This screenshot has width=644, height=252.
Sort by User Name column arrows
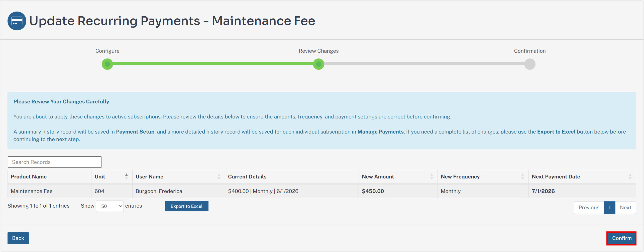coord(219,176)
